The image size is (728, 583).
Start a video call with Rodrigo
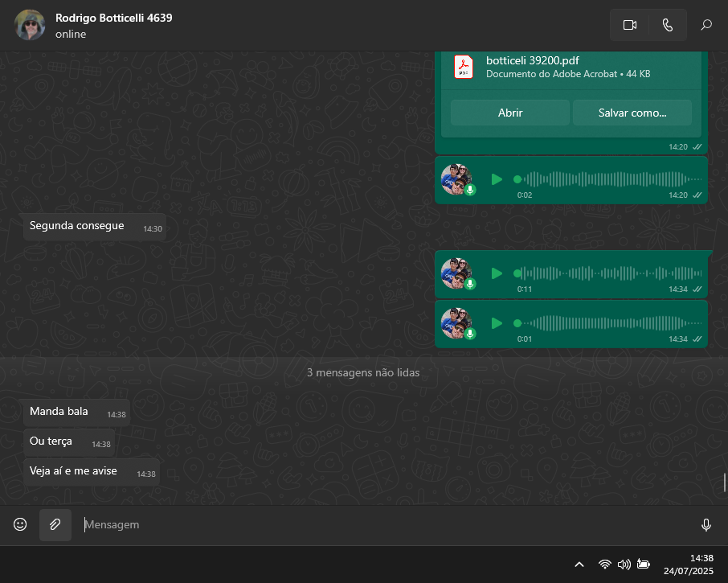tap(629, 25)
